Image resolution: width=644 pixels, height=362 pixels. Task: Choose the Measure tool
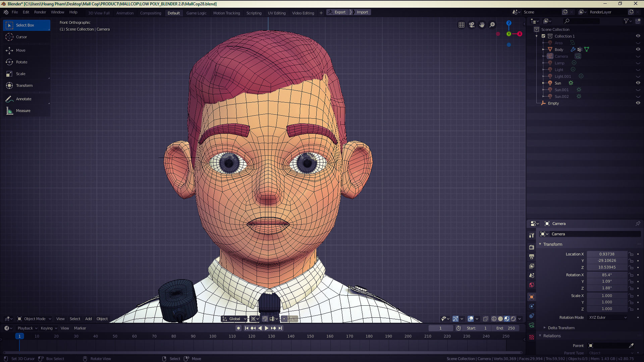[23, 111]
